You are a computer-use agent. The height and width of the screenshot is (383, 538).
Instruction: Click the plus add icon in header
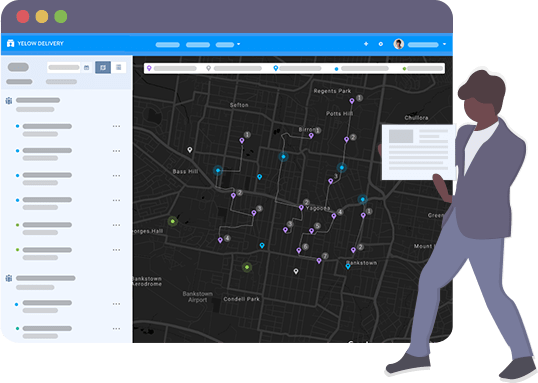click(366, 44)
